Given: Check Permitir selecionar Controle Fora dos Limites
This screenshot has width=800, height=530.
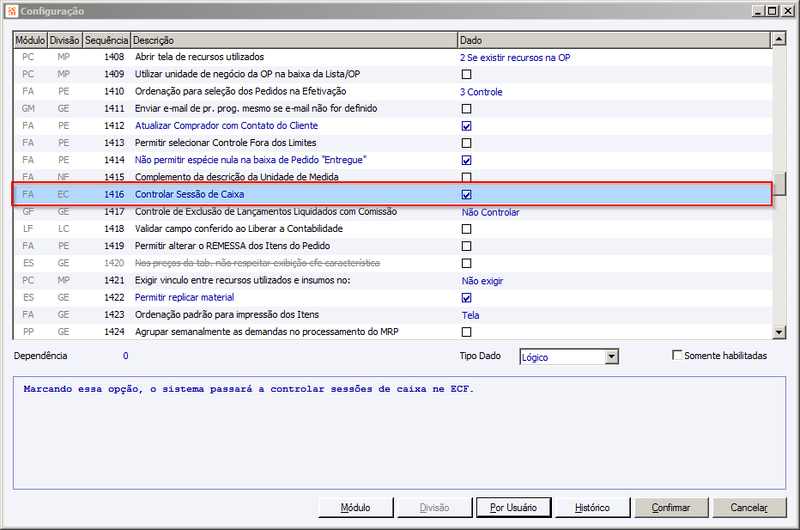Looking at the screenshot, I should (x=466, y=143).
